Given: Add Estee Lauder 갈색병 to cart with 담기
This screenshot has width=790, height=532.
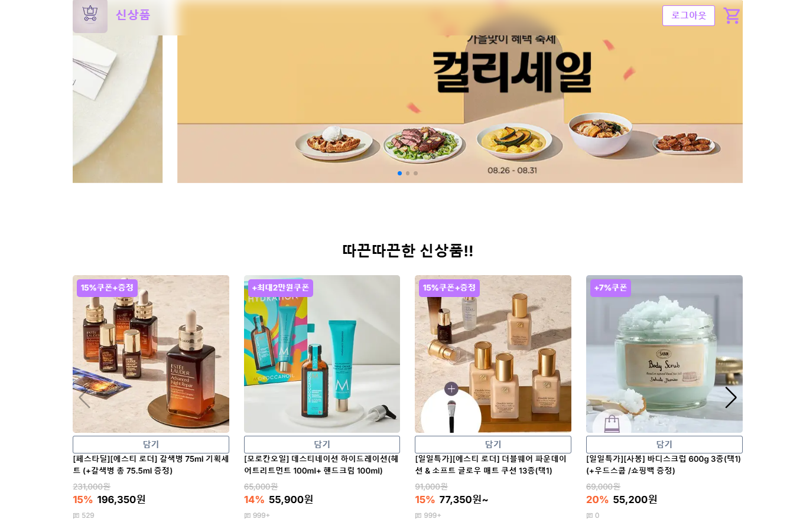Looking at the screenshot, I should click(x=151, y=445).
